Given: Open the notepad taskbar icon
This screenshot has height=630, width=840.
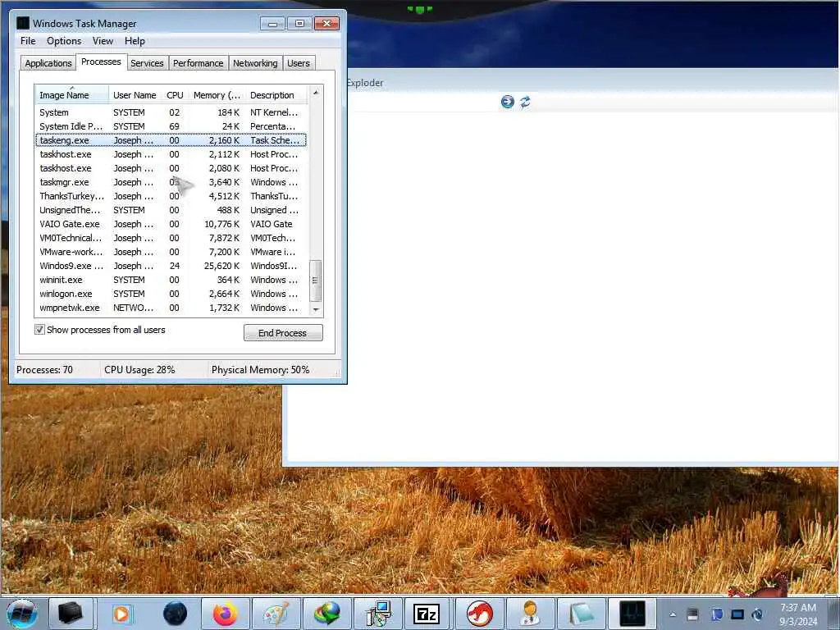Looking at the screenshot, I should click(x=581, y=614).
